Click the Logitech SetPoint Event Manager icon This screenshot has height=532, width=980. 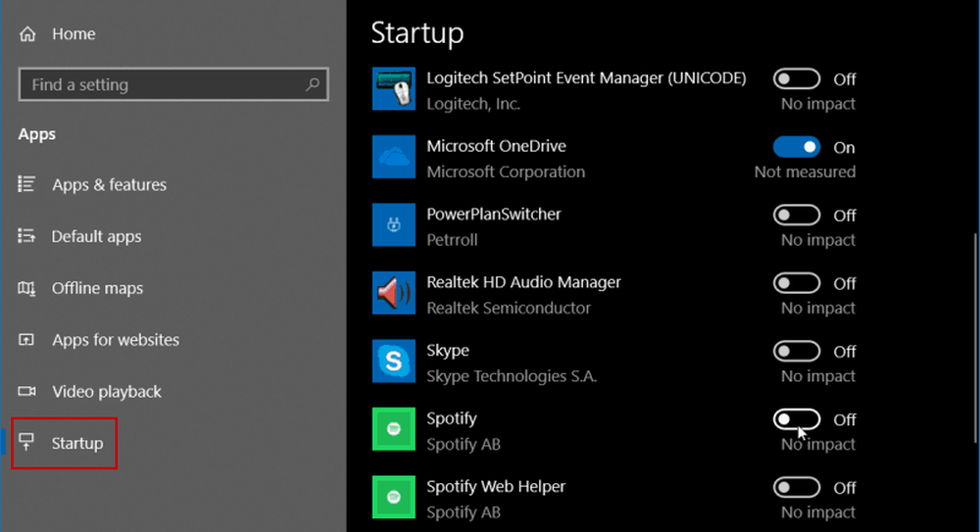[x=394, y=90]
